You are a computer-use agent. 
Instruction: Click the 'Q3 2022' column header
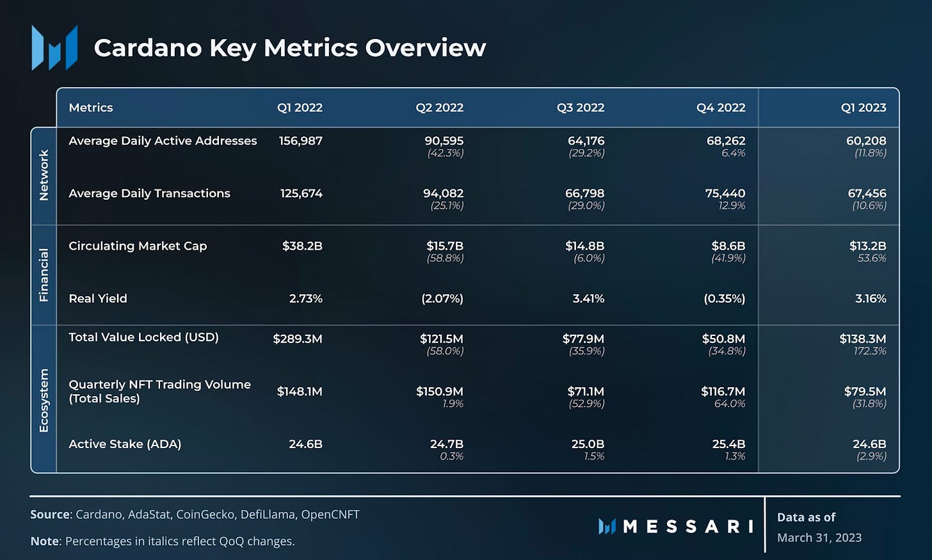[581, 108]
